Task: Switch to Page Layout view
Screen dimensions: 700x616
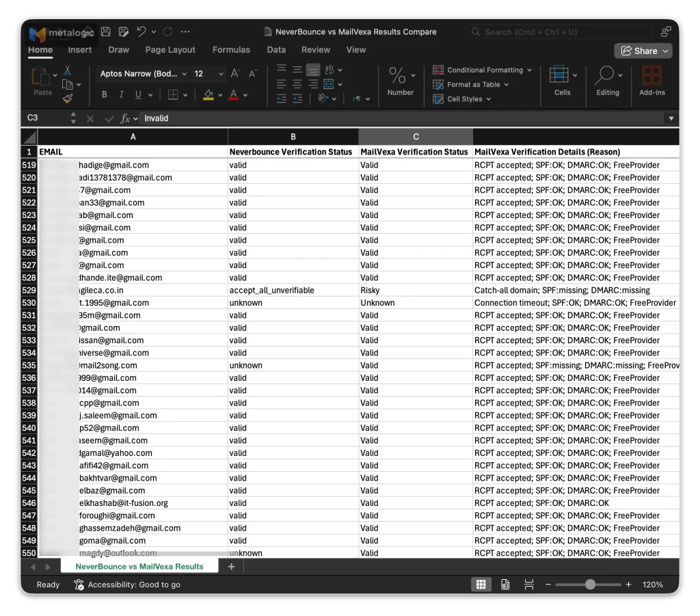Action: pyautogui.click(x=505, y=585)
